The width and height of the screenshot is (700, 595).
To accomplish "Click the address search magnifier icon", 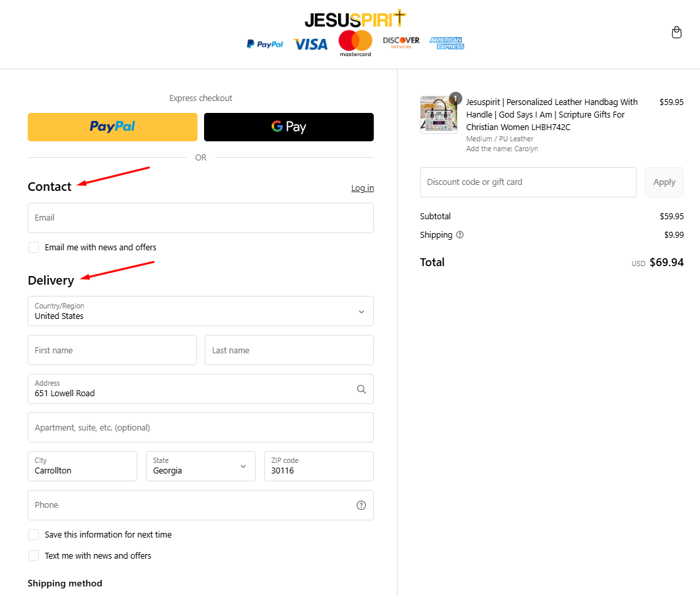I will click(x=361, y=389).
